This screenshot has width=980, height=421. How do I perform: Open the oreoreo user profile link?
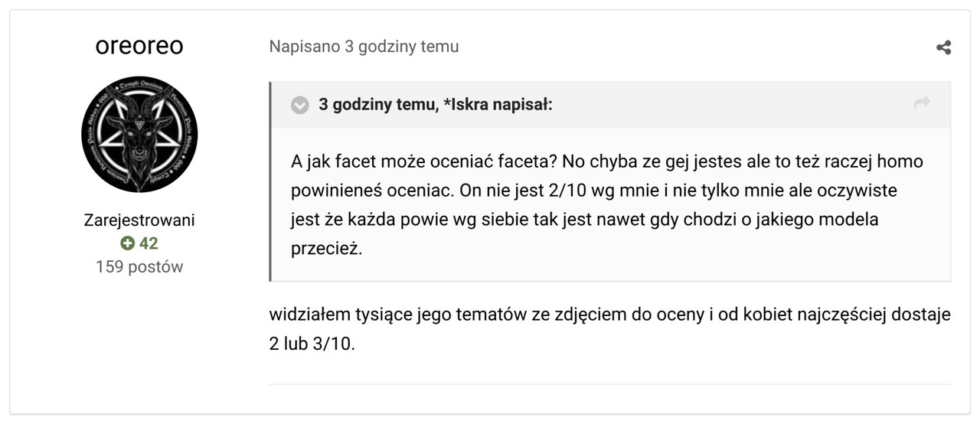tap(139, 46)
